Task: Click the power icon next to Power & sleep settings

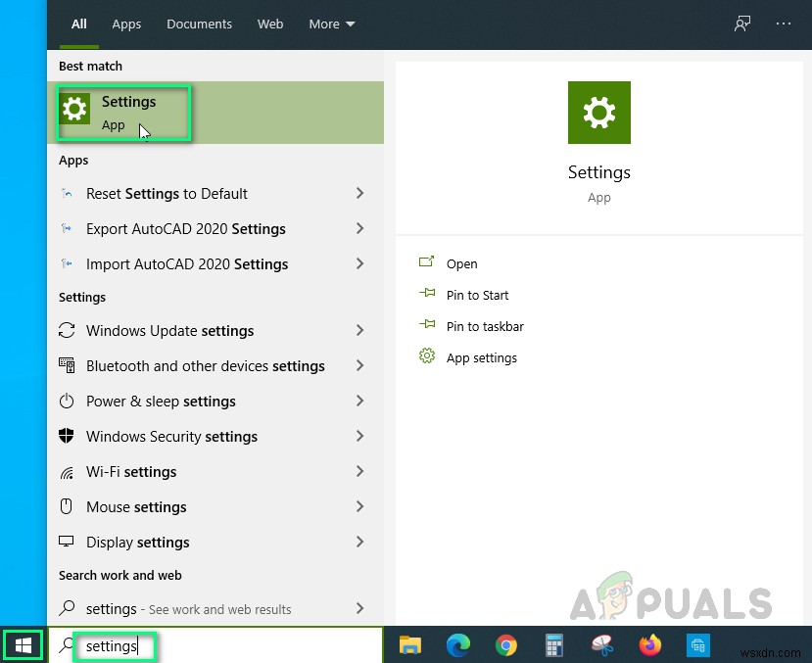Action: [67, 401]
